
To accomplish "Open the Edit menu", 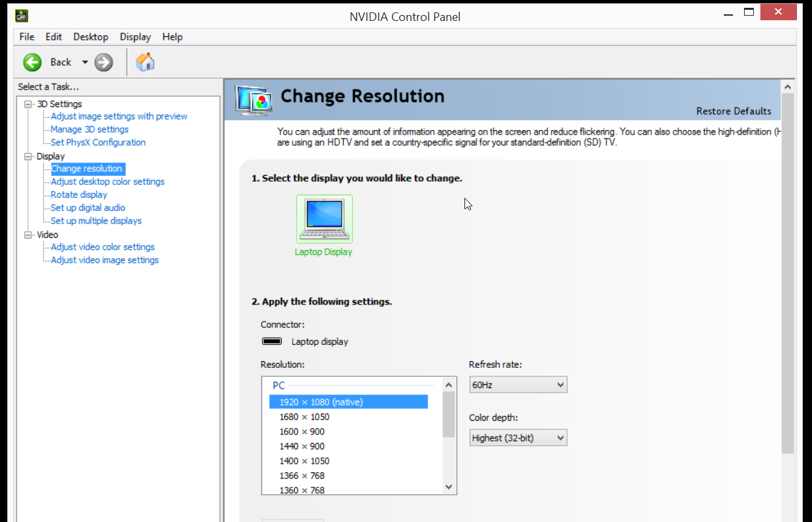I will [54, 37].
